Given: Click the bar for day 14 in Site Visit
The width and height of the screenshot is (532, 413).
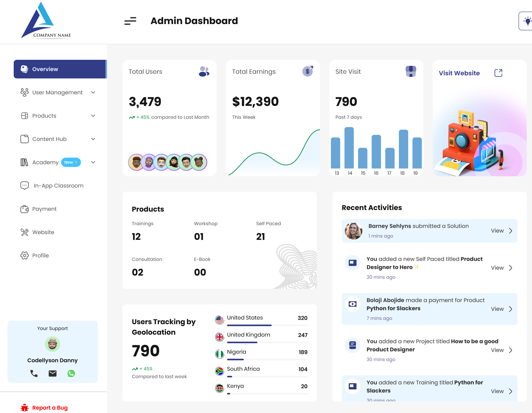Looking at the screenshot, I should (349, 148).
